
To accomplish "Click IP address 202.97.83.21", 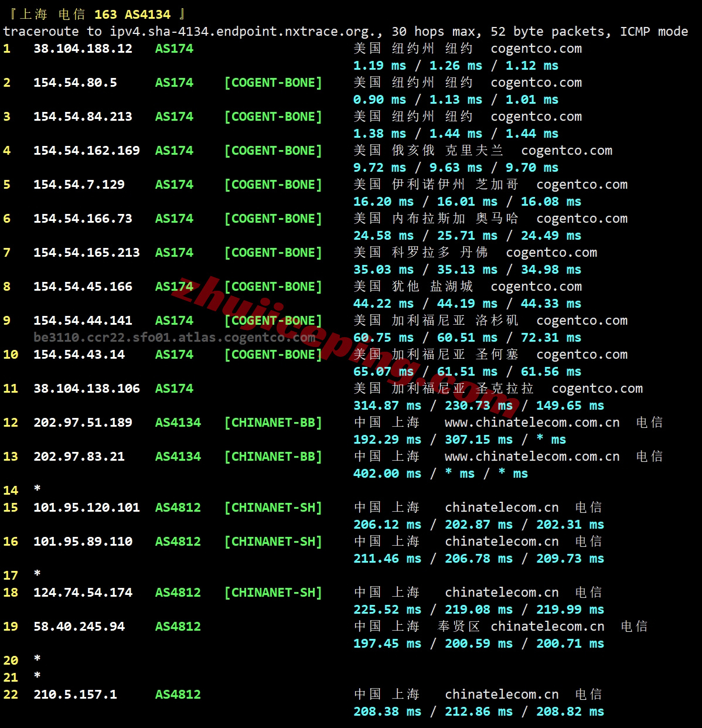I will point(79,457).
